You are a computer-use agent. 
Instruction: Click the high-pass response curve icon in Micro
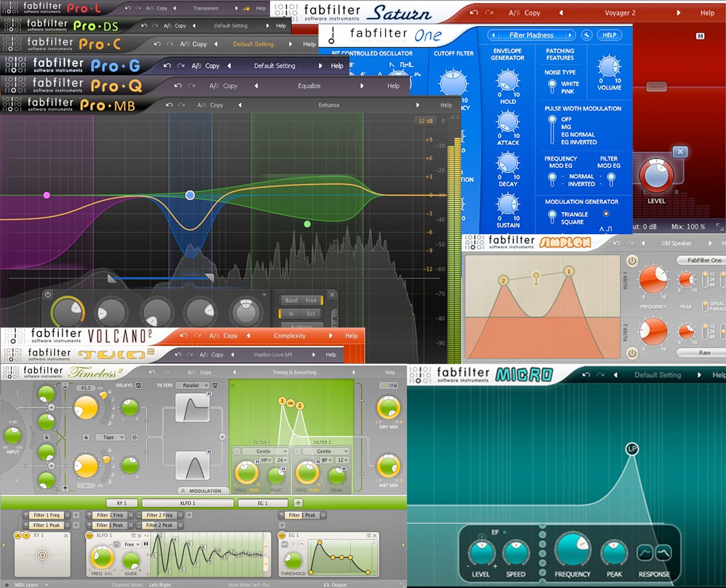pyautogui.click(x=644, y=552)
